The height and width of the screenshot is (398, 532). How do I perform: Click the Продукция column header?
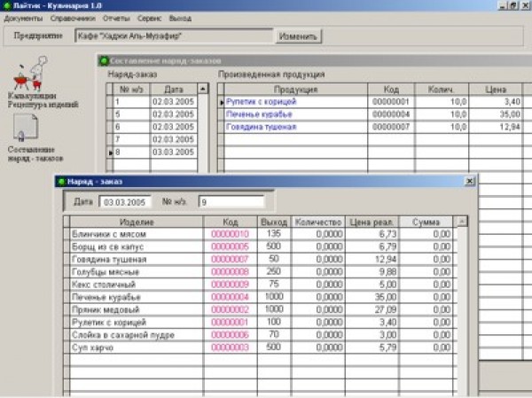295,90
